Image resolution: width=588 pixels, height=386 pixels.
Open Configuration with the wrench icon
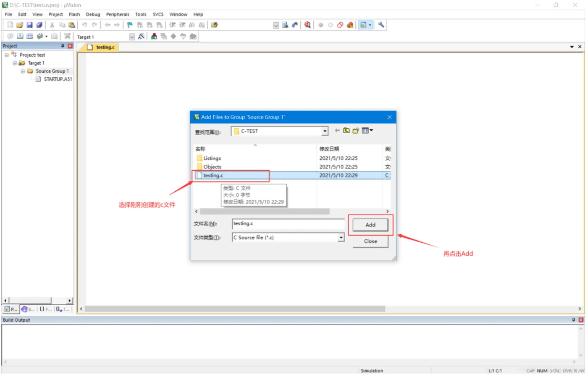381,25
